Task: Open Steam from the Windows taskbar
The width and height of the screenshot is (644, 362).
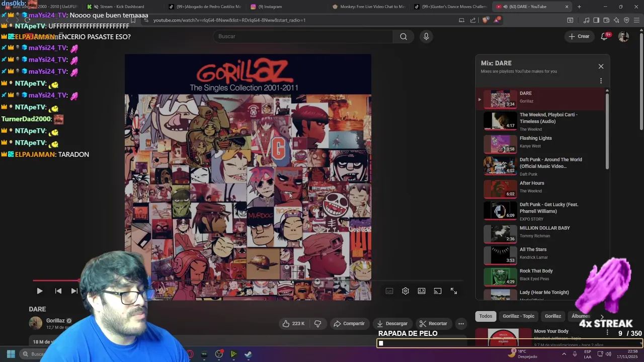Action: [248, 354]
